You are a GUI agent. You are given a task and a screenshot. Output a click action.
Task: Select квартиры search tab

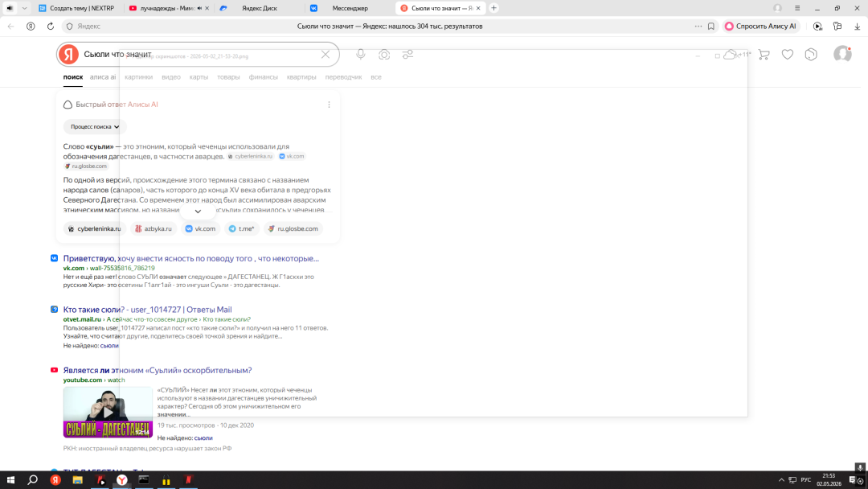(301, 77)
